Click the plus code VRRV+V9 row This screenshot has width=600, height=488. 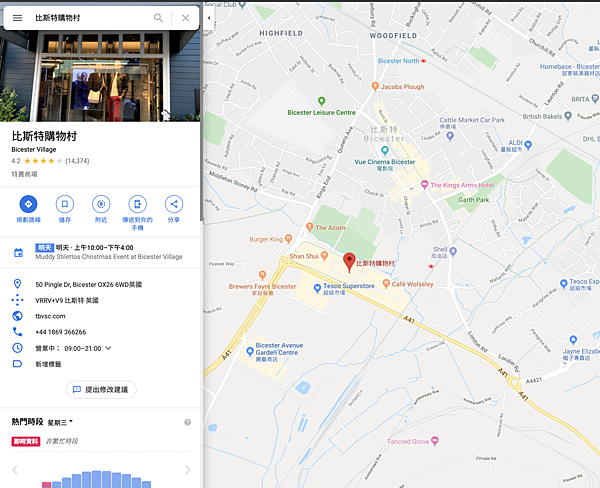click(x=99, y=300)
